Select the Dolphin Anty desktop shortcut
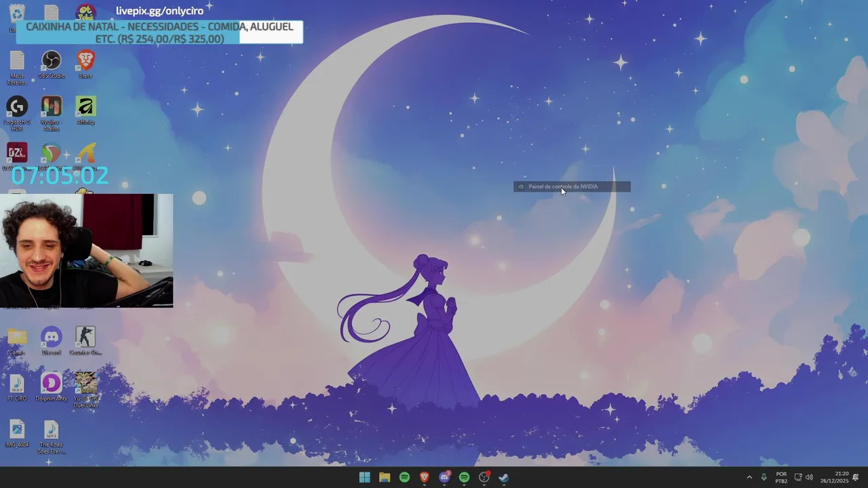 coord(52,387)
